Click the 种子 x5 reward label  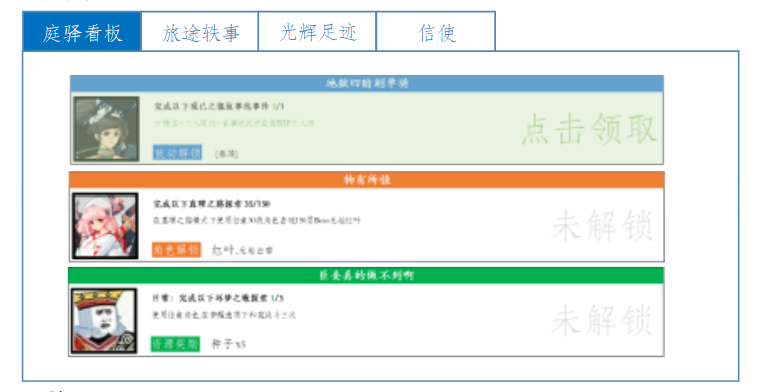[228, 344]
